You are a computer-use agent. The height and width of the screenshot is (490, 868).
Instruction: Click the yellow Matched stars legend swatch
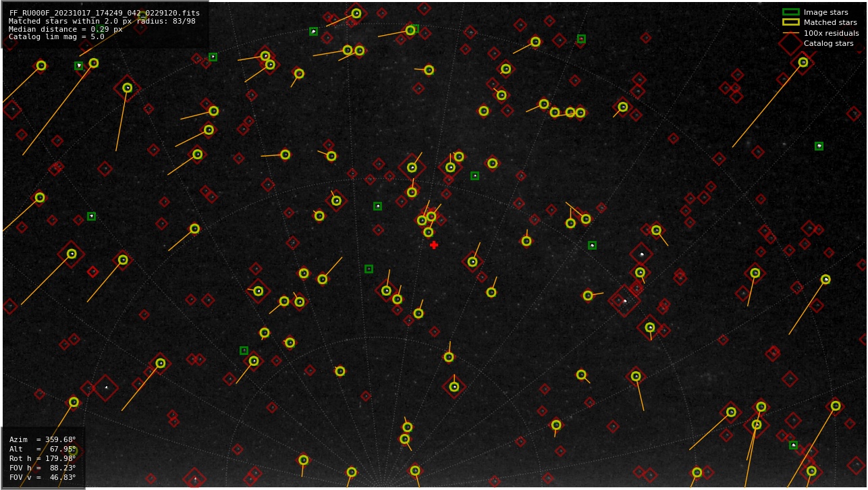(x=790, y=22)
